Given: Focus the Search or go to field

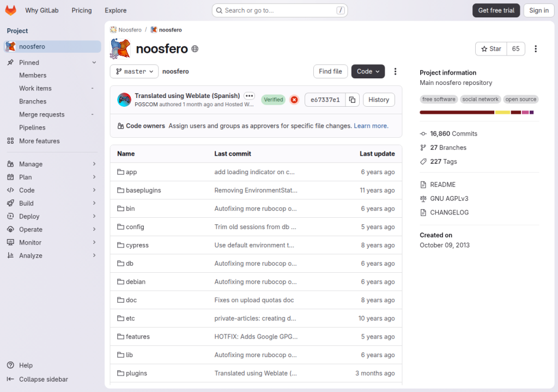Looking at the screenshot, I should (x=280, y=10).
